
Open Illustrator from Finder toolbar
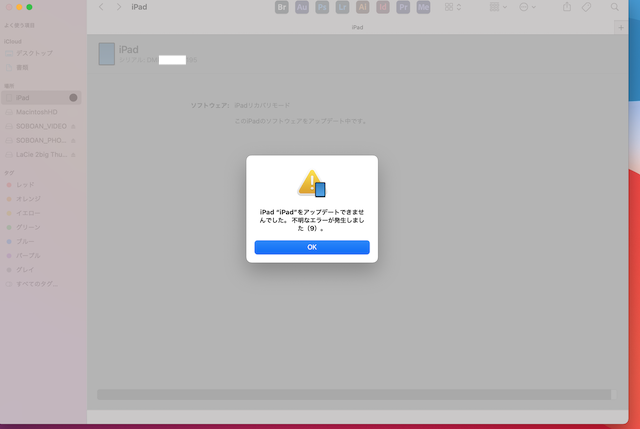pyautogui.click(x=362, y=7)
